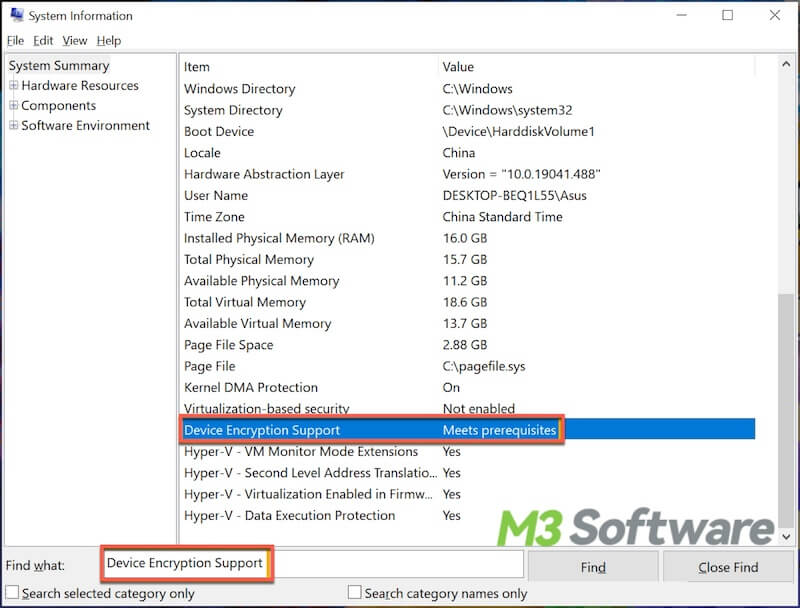Screen dimensions: 800x608
Task: Select the Kernel DMA Protection row
Action: [467, 388]
